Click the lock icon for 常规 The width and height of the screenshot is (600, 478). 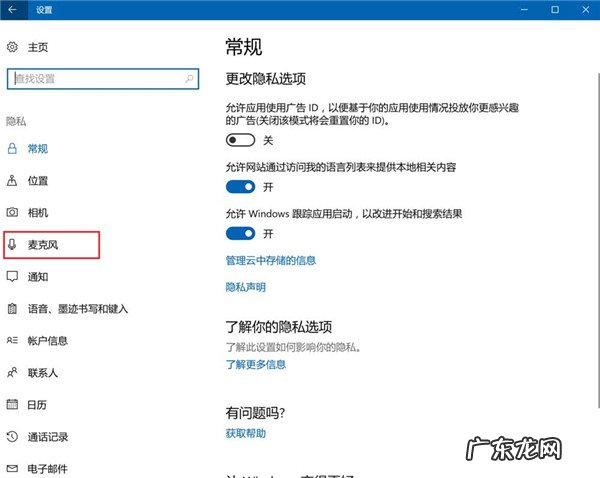tap(12, 148)
